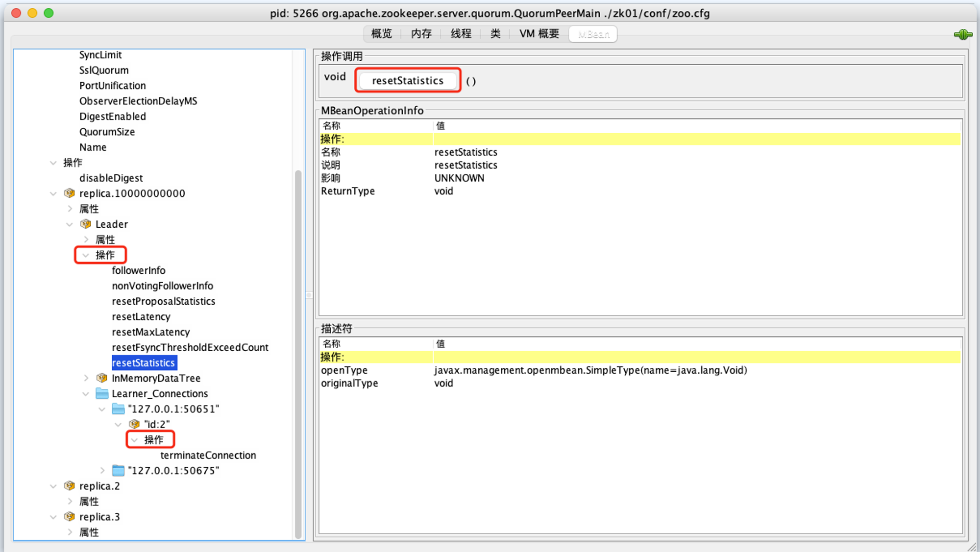The height and width of the screenshot is (552, 980).
Task: Click the Leader MBean icon
Action: tap(86, 224)
